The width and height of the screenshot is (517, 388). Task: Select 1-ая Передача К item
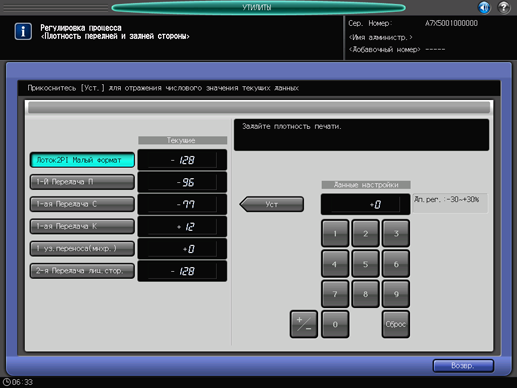click(82, 226)
